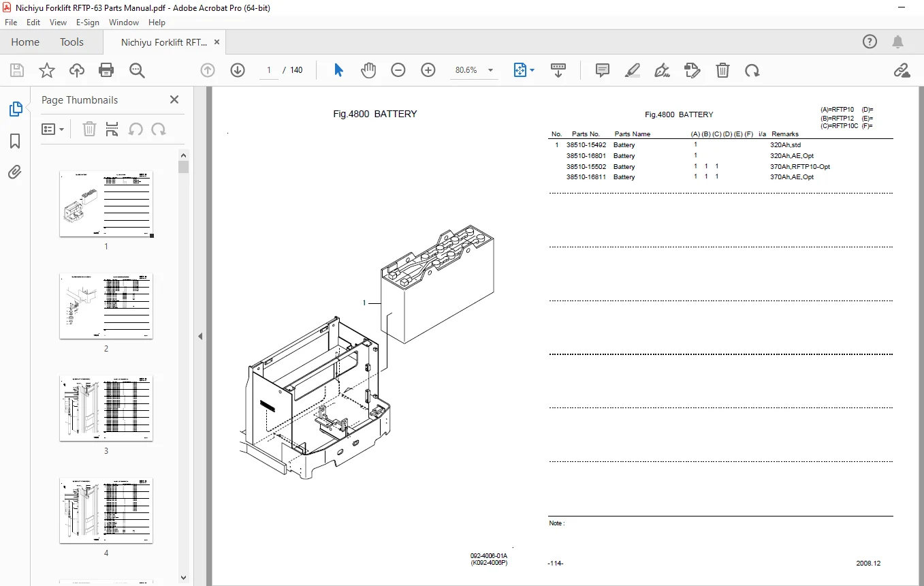The image size is (924, 586).
Task: Open the Find text search tool
Action: [137, 70]
